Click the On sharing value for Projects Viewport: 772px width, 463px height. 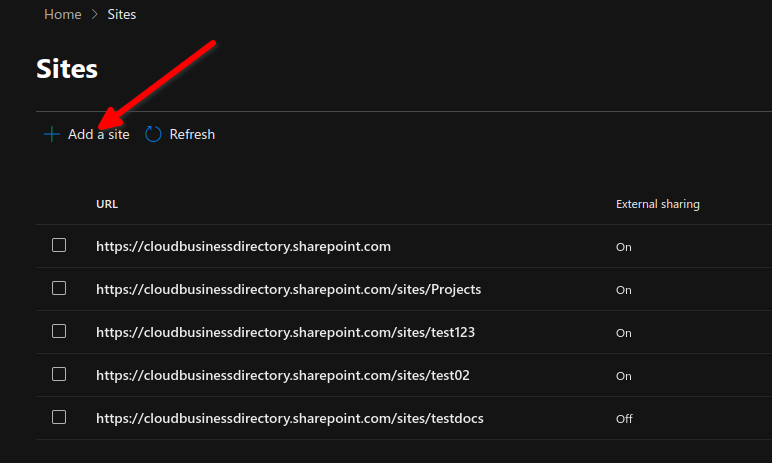point(623,290)
